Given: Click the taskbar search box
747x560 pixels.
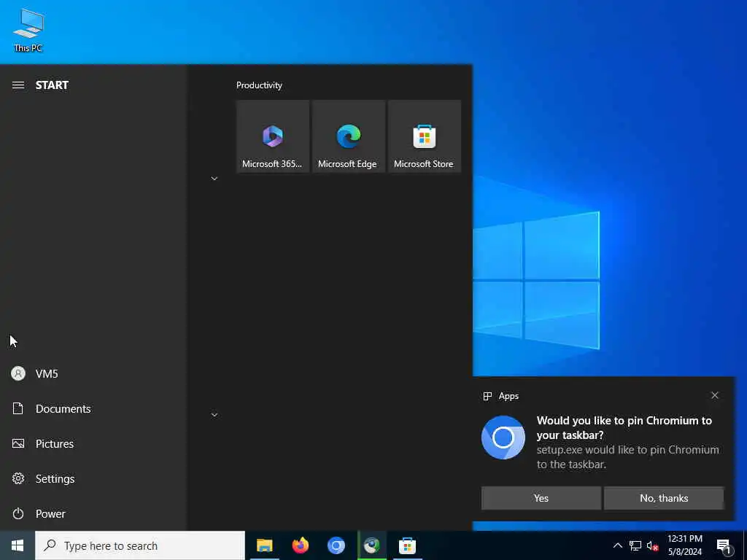Looking at the screenshot, I should click(x=140, y=545).
